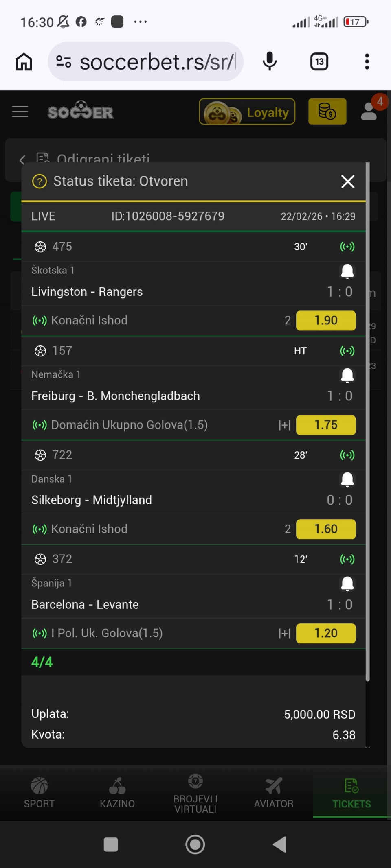Open the browser tab switcher showing 13
Viewport: 391px width, 868px height.
[x=319, y=62]
